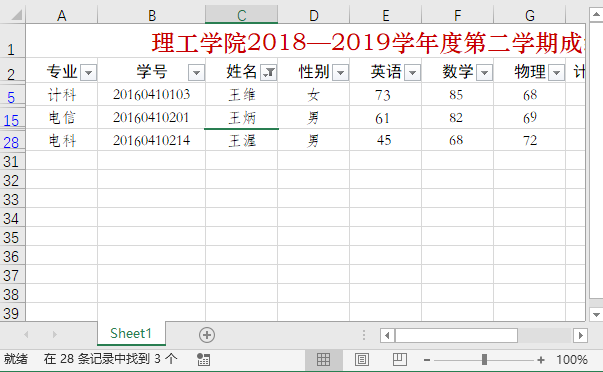Select the Sheet1 tab

coord(131,333)
